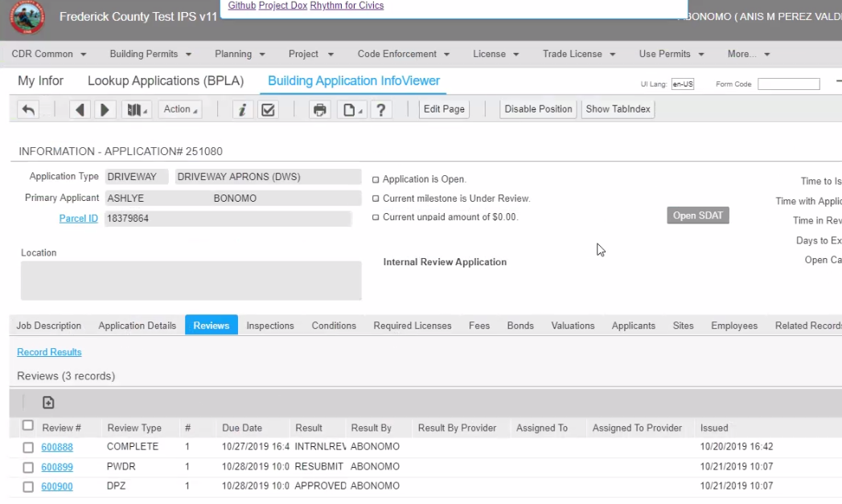
Task: Expand the Use Permits menu
Action: point(672,54)
